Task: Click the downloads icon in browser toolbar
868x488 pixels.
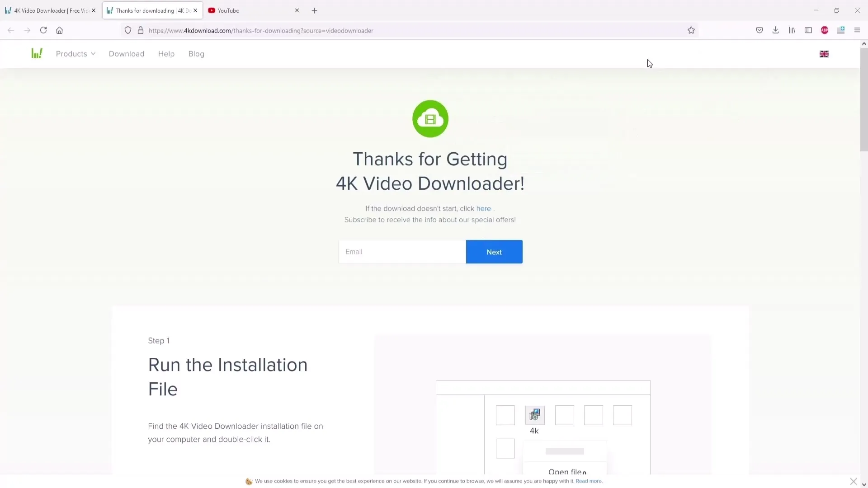Action: tap(776, 30)
